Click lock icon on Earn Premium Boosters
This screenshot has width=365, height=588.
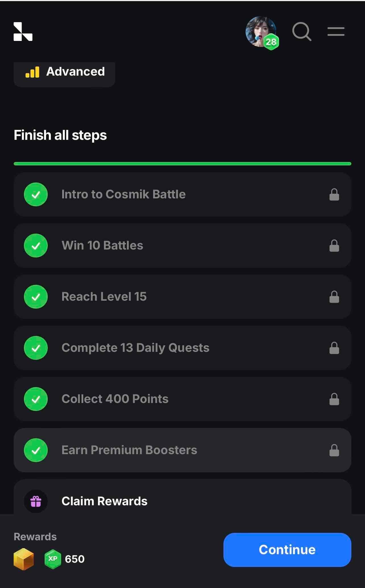(334, 450)
